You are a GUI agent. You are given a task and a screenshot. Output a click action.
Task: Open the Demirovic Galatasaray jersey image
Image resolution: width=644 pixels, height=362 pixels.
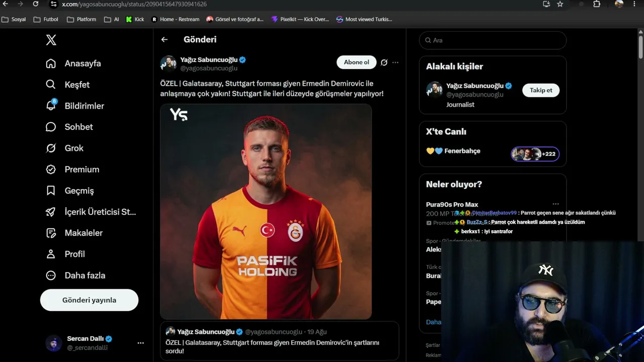pos(266,211)
